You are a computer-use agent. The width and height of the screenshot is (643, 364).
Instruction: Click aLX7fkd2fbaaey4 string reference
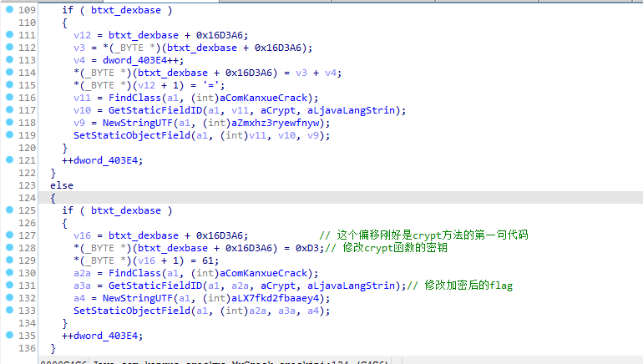pyautogui.click(x=276, y=298)
